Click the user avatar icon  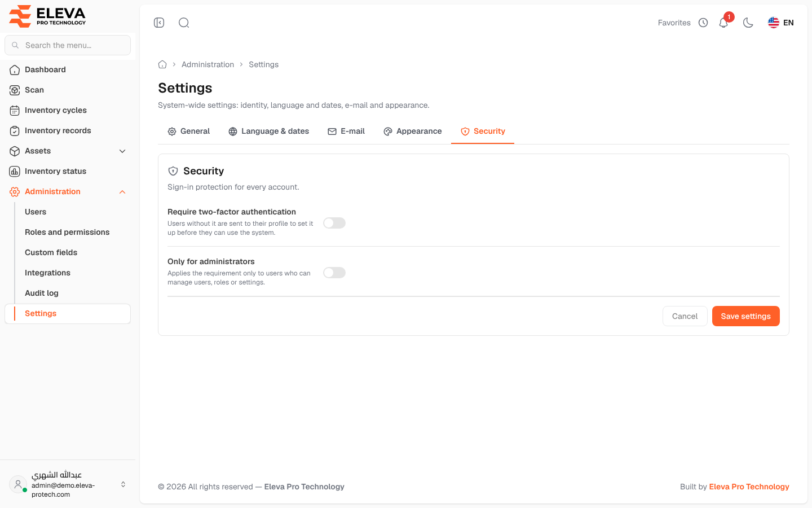point(18,484)
